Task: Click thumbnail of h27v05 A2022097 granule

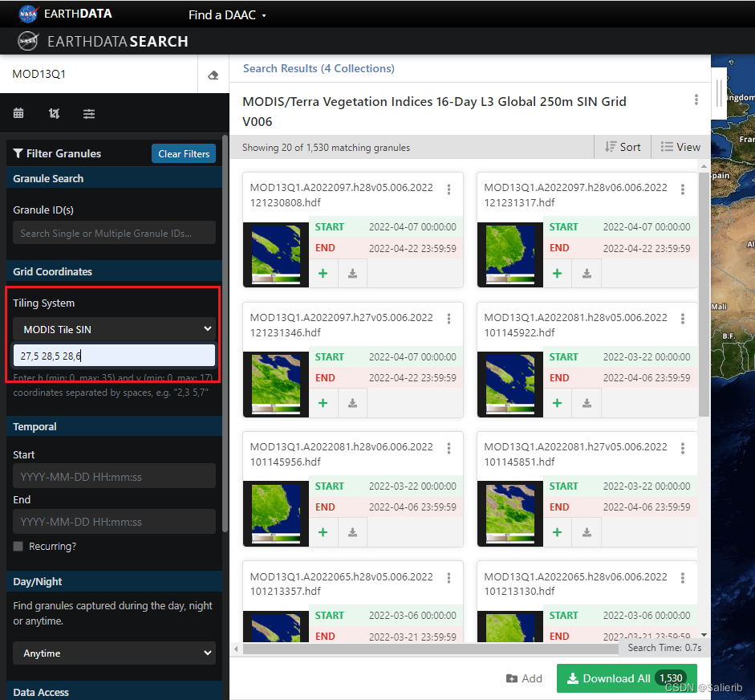Action: 276,384
